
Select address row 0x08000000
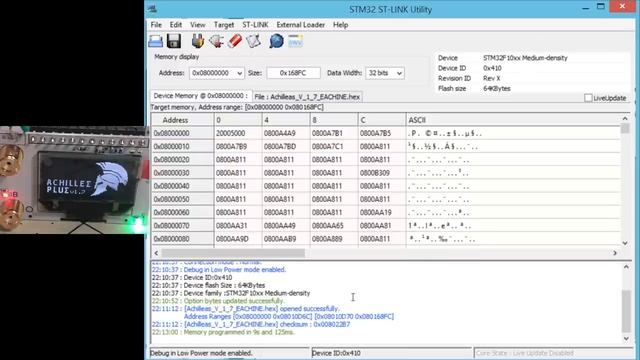coord(182,133)
